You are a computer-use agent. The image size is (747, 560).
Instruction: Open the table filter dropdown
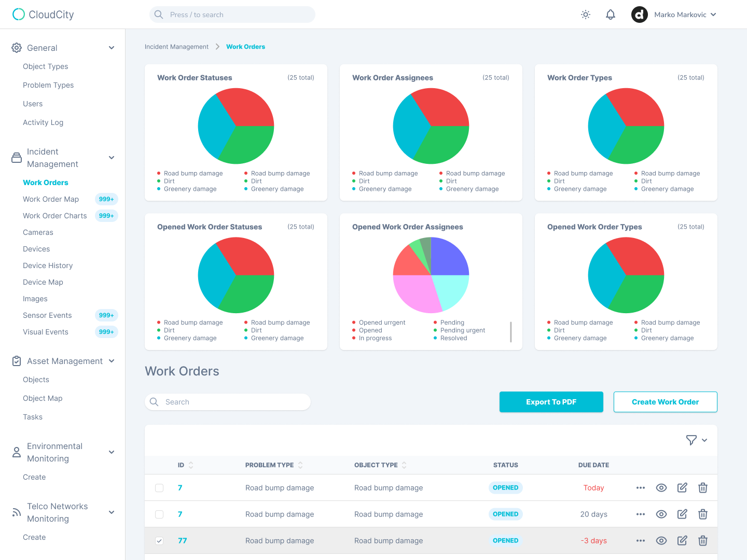click(x=696, y=440)
